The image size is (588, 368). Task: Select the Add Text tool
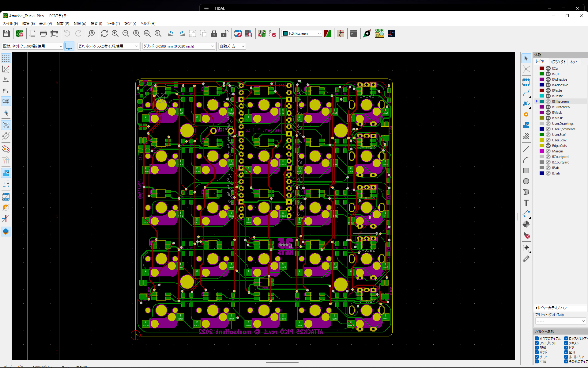[x=526, y=203]
